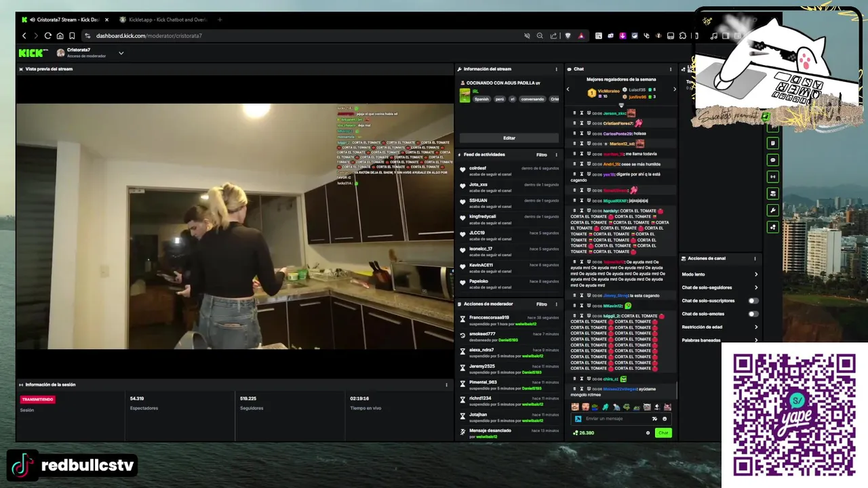Timeout MKevin12 using the hourglass icon
Screen dimensions: 868x488
pos(581,306)
